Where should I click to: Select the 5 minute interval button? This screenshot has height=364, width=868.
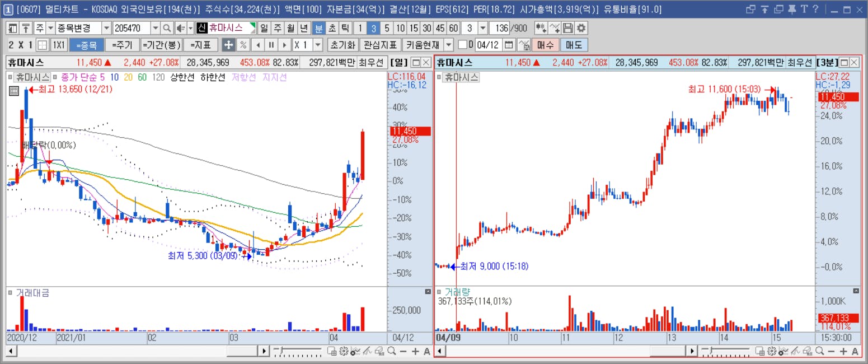pos(387,28)
